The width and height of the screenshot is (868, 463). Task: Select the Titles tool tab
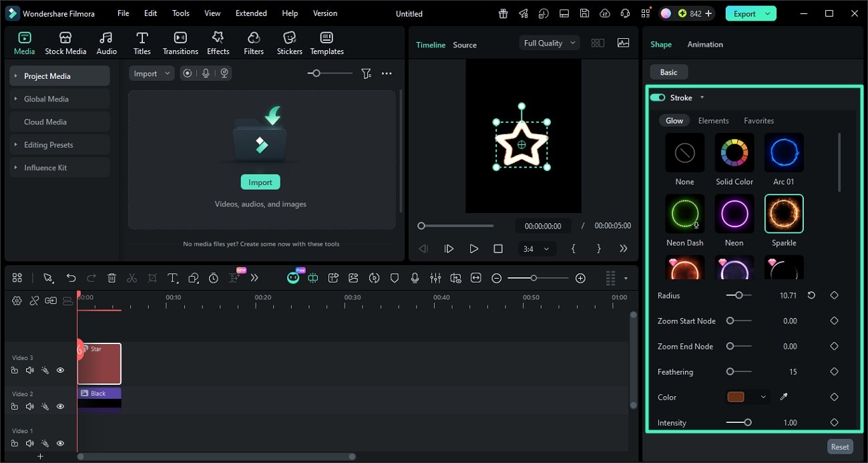(142, 43)
